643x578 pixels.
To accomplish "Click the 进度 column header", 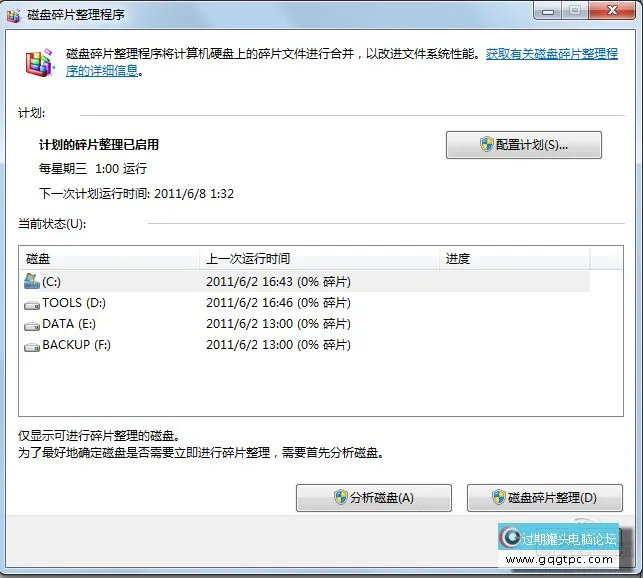I will pos(515,258).
